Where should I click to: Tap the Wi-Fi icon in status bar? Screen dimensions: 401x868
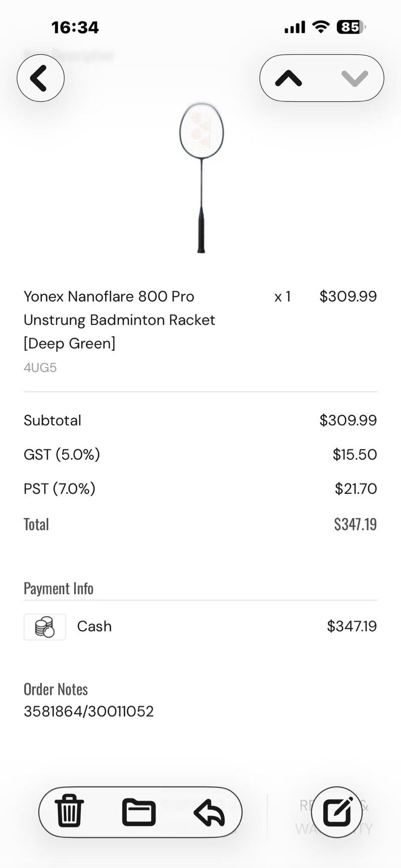tap(320, 27)
